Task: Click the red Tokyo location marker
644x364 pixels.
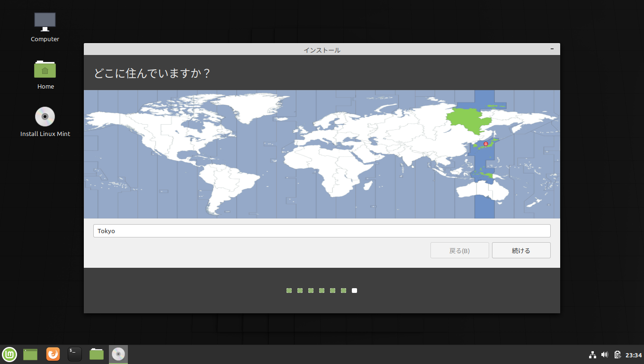Action: 485,144
